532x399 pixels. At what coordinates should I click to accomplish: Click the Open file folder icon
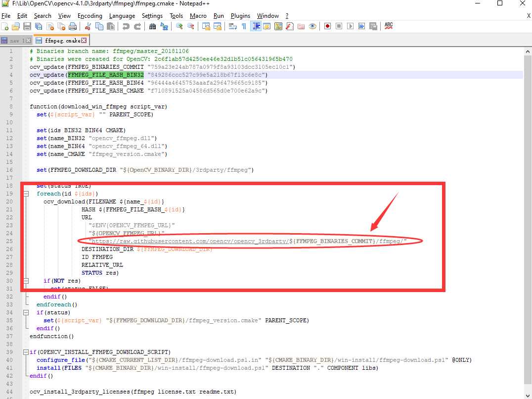pos(16,27)
